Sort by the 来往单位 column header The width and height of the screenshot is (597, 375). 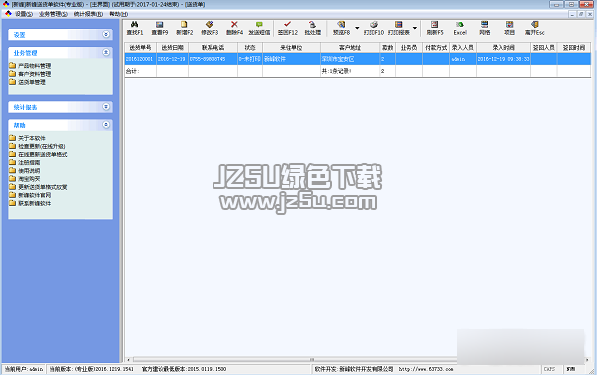(291, 48)
